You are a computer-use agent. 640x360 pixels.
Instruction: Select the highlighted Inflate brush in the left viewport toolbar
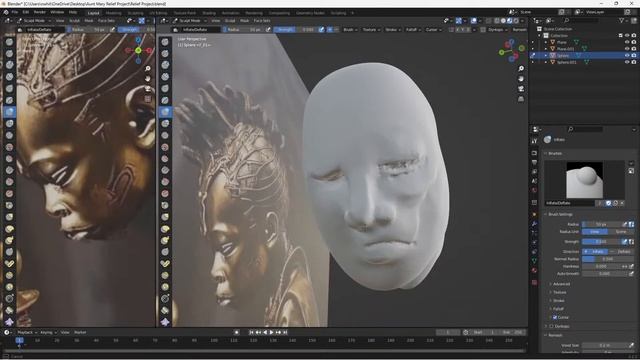[x=9, y=112]
